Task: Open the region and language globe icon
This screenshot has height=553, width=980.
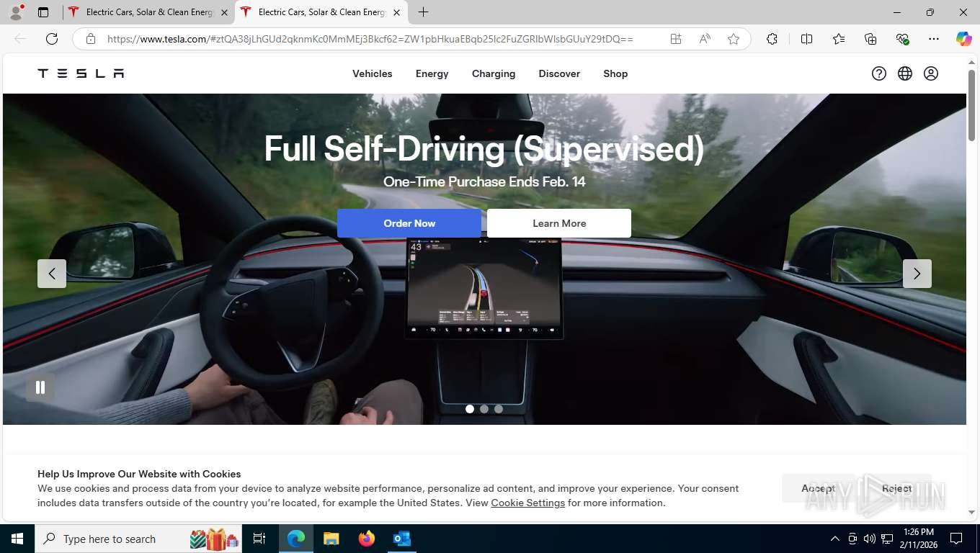Action: point(905,73)
